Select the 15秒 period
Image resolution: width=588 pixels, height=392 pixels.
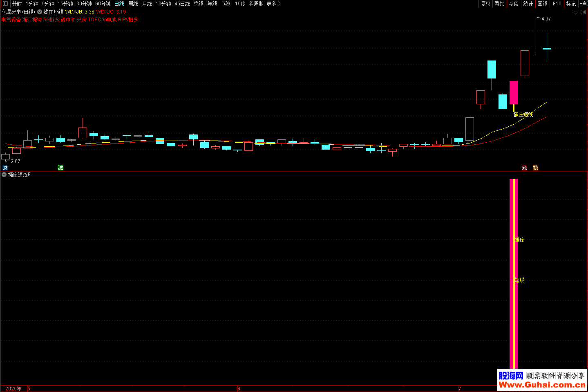pyautogui.click(x=240, y=4)
